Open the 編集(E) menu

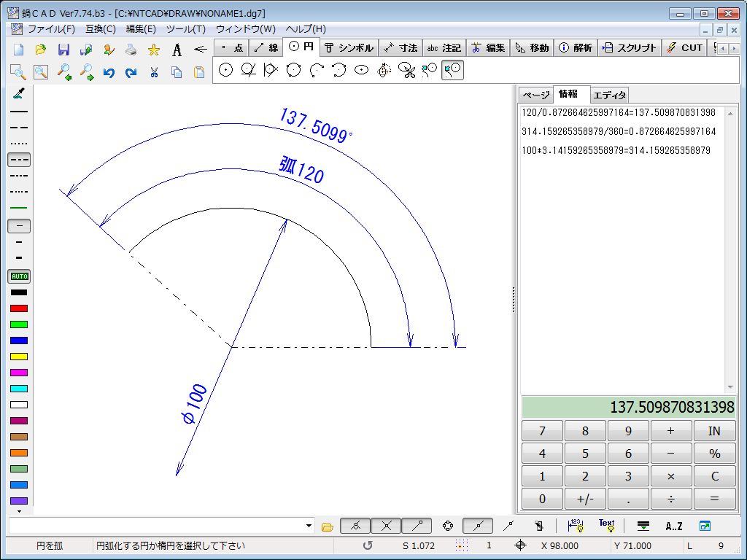tap(141, 29)
